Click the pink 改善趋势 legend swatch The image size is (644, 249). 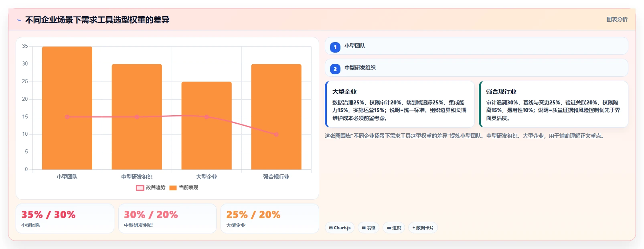click(x=140, y=188)
